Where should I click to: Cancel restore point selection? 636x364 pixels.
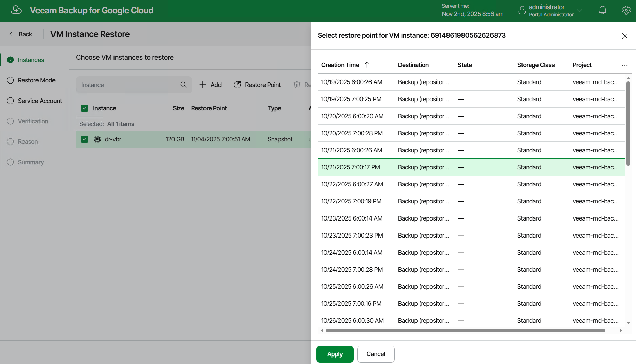[x=376, y=354]
